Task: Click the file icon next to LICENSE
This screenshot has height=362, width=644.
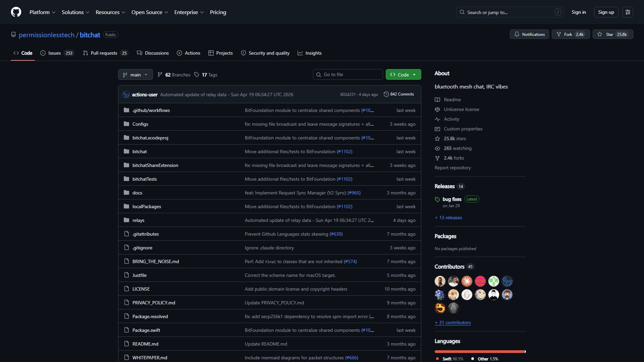Action: coord(126,289)
